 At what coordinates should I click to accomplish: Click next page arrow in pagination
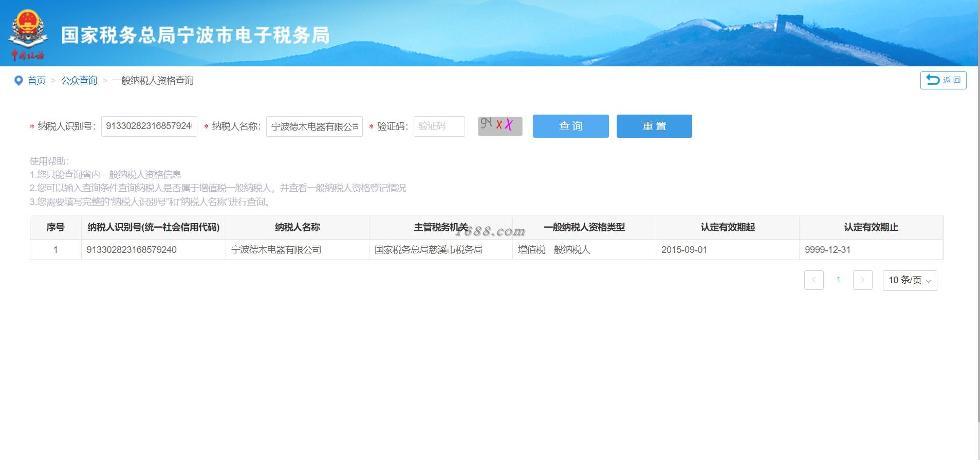(x=863, y=280)
